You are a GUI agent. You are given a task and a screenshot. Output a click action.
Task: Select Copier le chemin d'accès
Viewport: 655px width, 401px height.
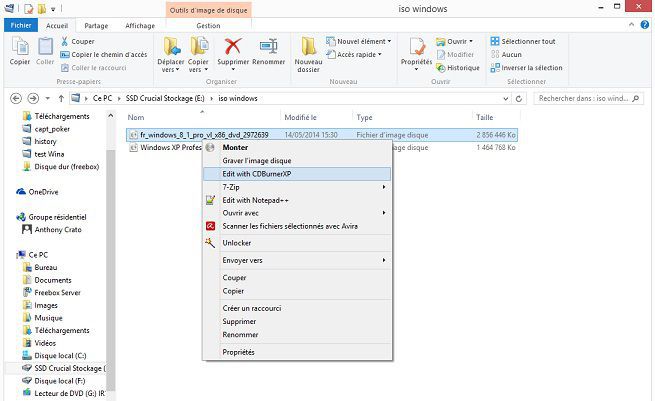104,54
